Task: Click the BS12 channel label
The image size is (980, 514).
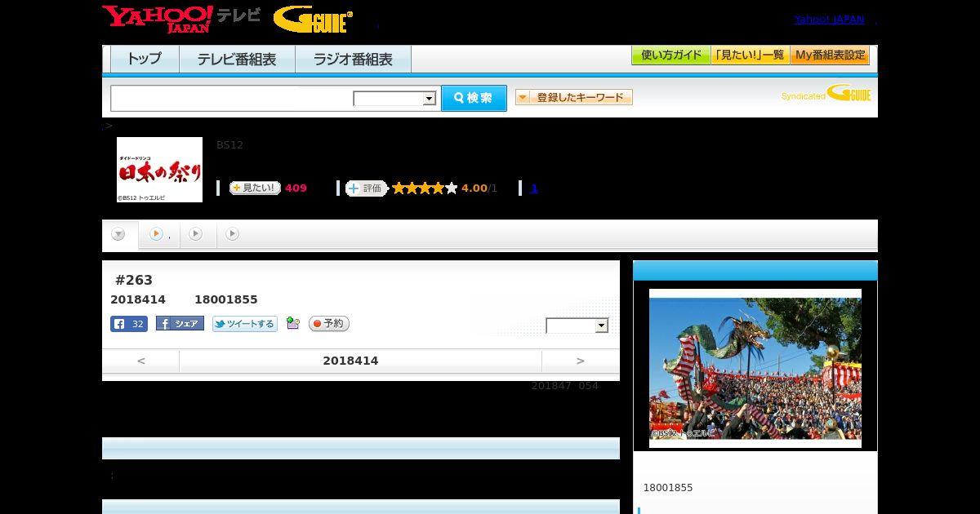Action: tap(229, 145)
